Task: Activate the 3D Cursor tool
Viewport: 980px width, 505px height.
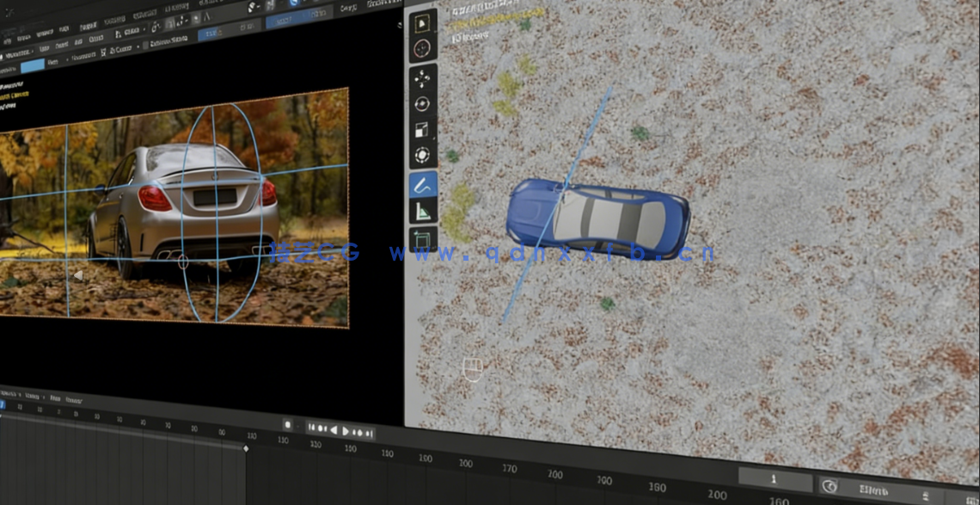Action: 422,48
